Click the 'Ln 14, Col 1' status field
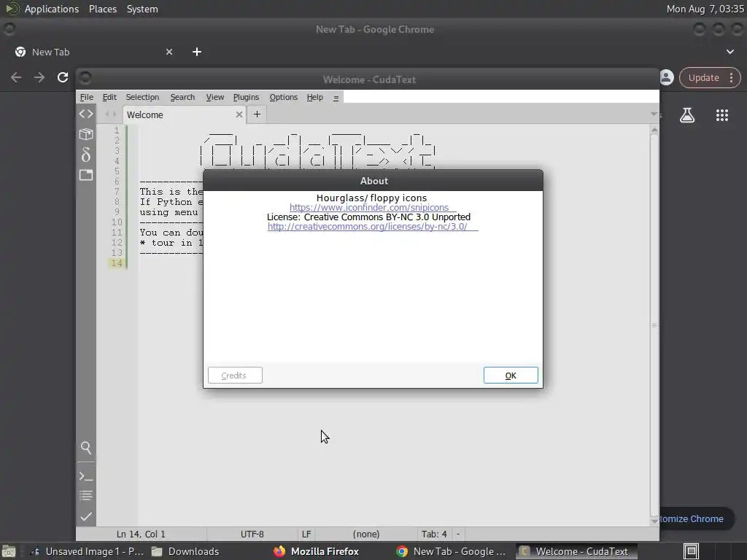Image resolution: width=747 pixels, height=560 pixels. click(x=141, y=534)
